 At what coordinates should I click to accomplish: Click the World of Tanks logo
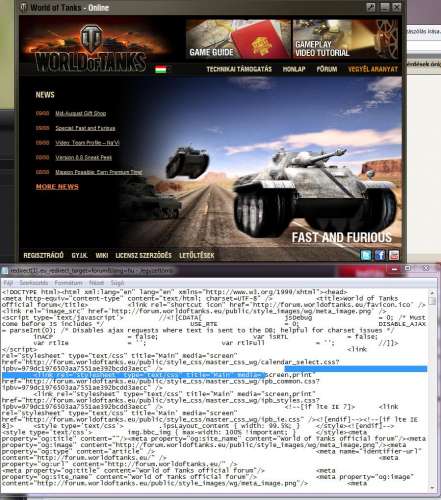coord(91,48)
